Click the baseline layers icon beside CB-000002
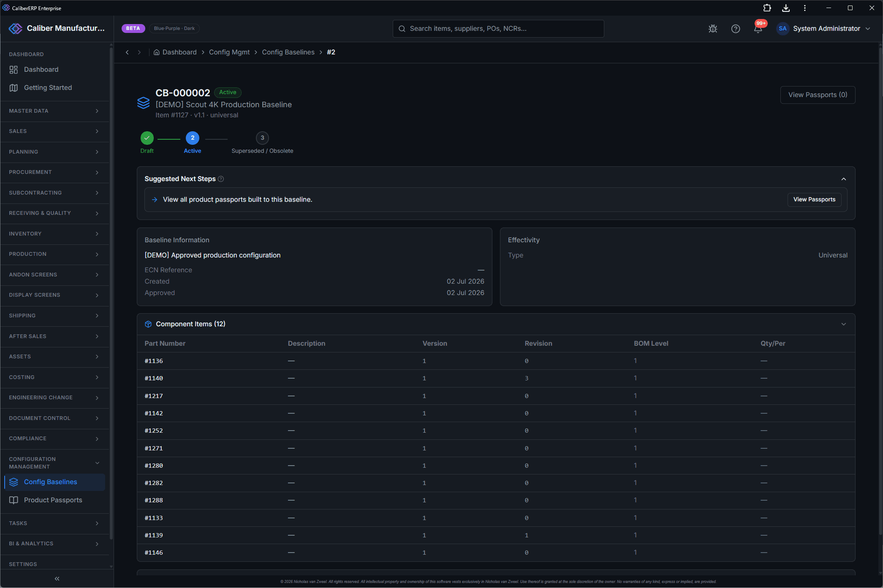 coord(144,103)
